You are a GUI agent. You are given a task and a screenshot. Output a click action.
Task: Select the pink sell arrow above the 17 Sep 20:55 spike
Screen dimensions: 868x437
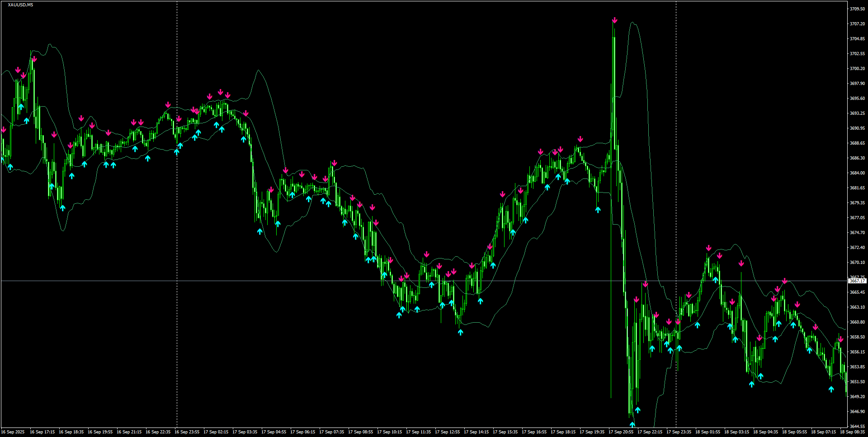(614, 20)
